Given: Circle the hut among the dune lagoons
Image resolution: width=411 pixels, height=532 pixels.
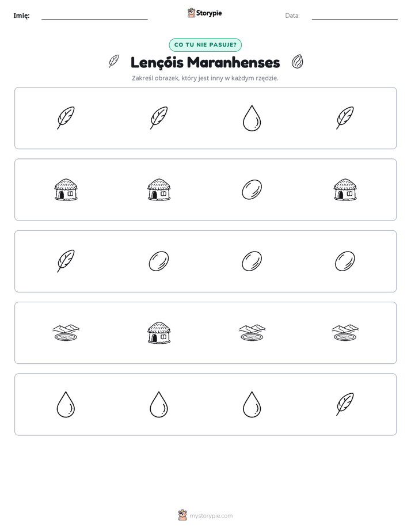Looking at the screenshot, I should pos(159,333).
